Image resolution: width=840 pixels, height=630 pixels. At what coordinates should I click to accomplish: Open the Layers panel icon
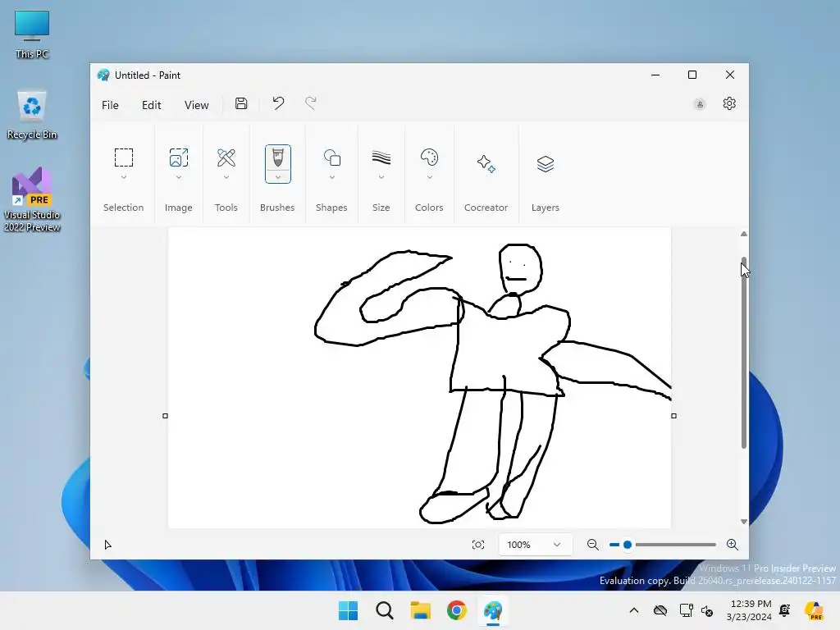[546, 163]
